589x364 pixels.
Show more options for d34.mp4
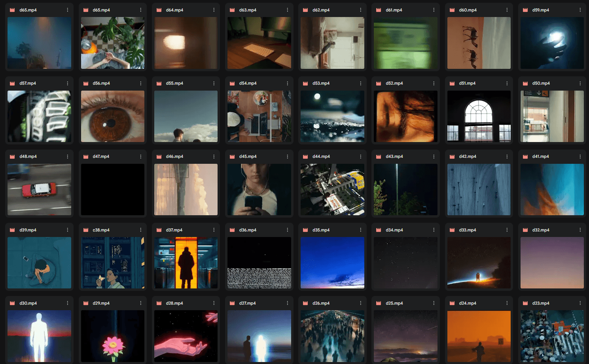[434, 230]
